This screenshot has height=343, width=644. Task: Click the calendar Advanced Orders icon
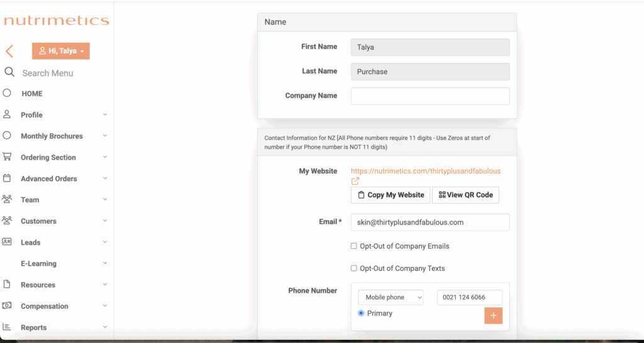click(6, 178)
